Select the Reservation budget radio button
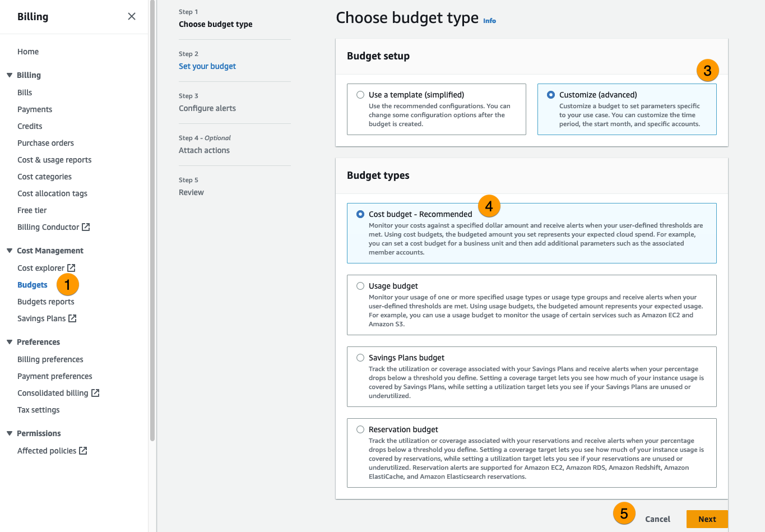Viewport: 765px width, 532px height. click(360, 429)
